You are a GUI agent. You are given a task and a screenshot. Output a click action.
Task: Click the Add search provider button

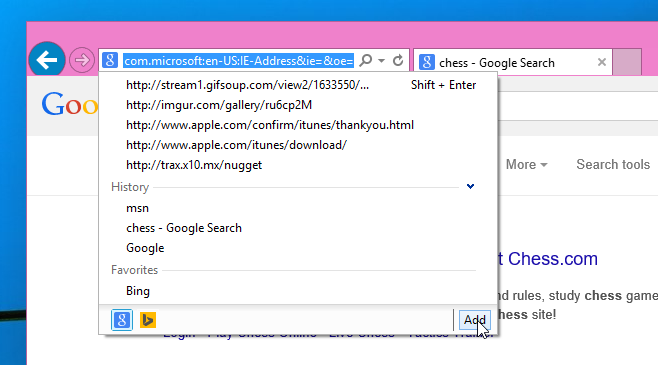(475, 320)
